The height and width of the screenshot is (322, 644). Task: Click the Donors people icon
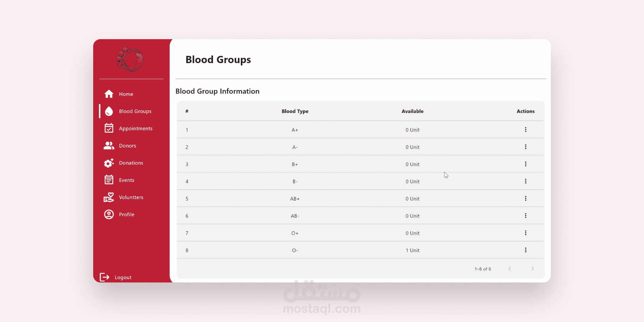click(109, 145)
